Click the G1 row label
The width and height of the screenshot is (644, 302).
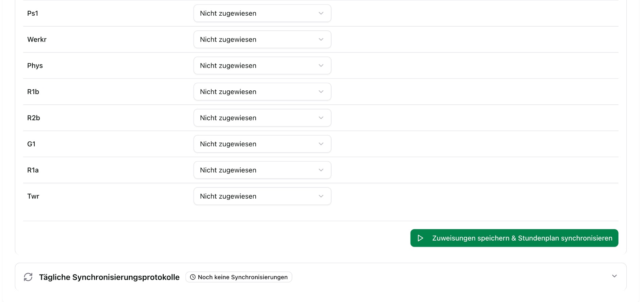(x=31, y=144)
